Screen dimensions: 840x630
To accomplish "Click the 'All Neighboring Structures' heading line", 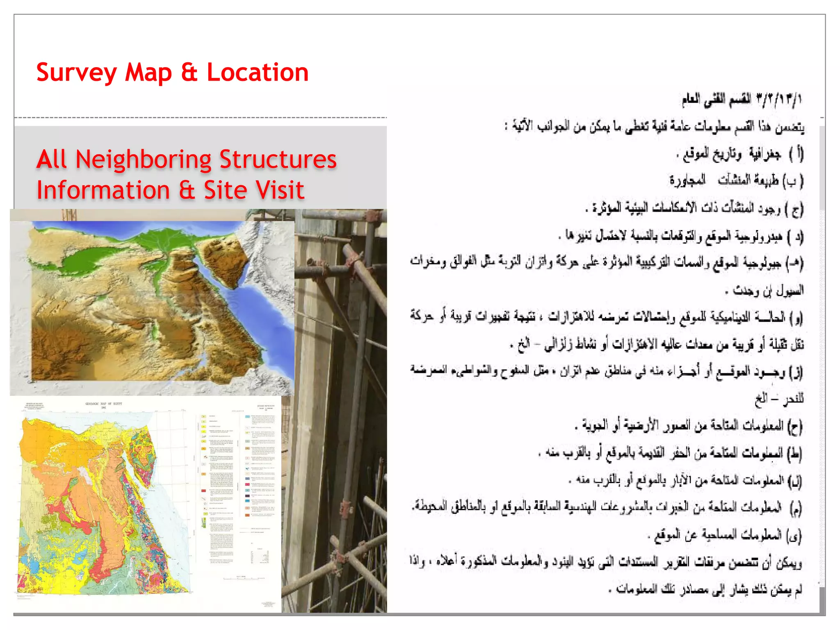I will point(187,159).
